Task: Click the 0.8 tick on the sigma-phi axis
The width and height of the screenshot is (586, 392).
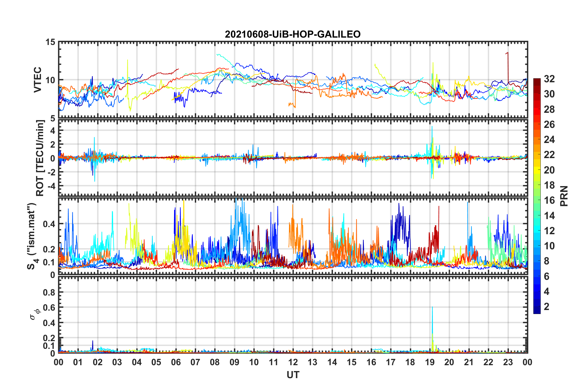Action: pyautogui.click(x=50, y=292)
